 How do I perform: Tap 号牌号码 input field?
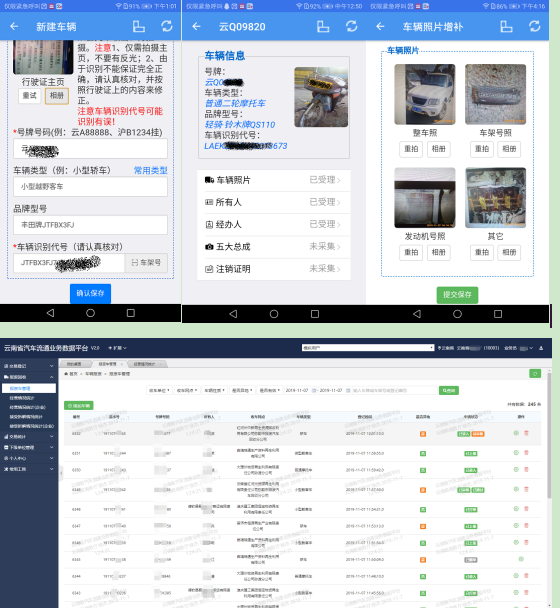pos(90,149)
